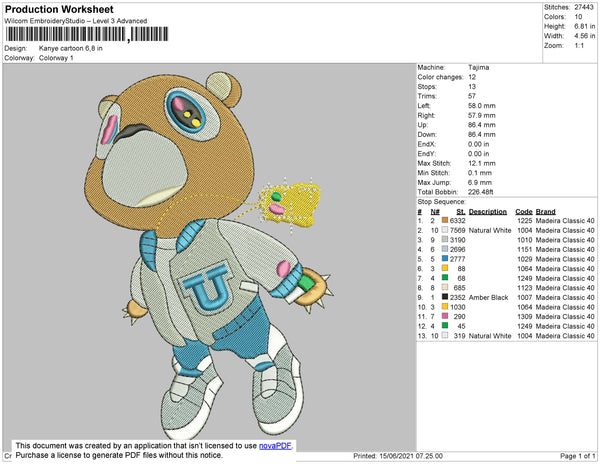Image resolution: width=600 pixels, height=464 pixels.
Task: Click the 'Description' column header
Action: click(488, 212)
